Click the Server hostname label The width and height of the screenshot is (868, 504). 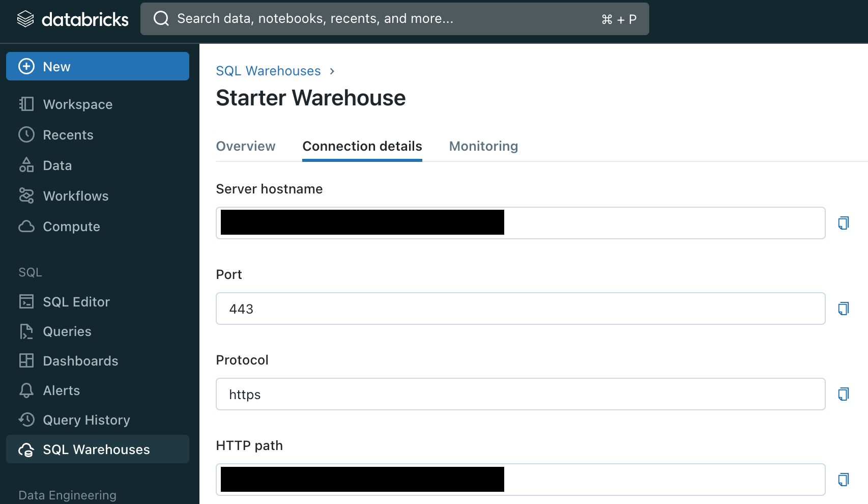point(269,189)
